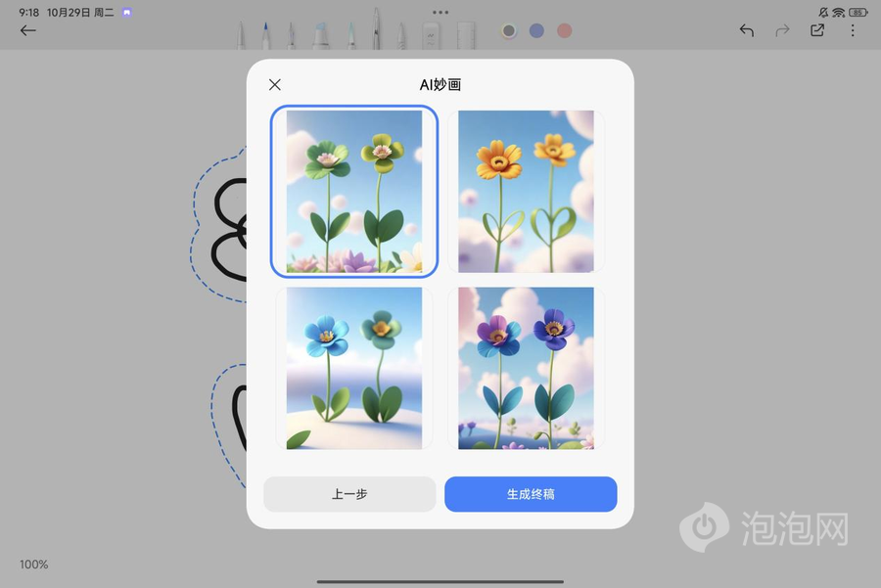Select the green flowers generated image
The height and width of the screenshot is (588, 881).
click(x=353, y=191)
